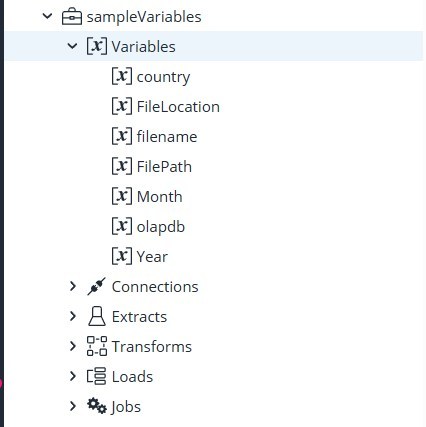Click the variable icon beside country
This screenshot has height=427, width=426.
(x=122, y=76)
